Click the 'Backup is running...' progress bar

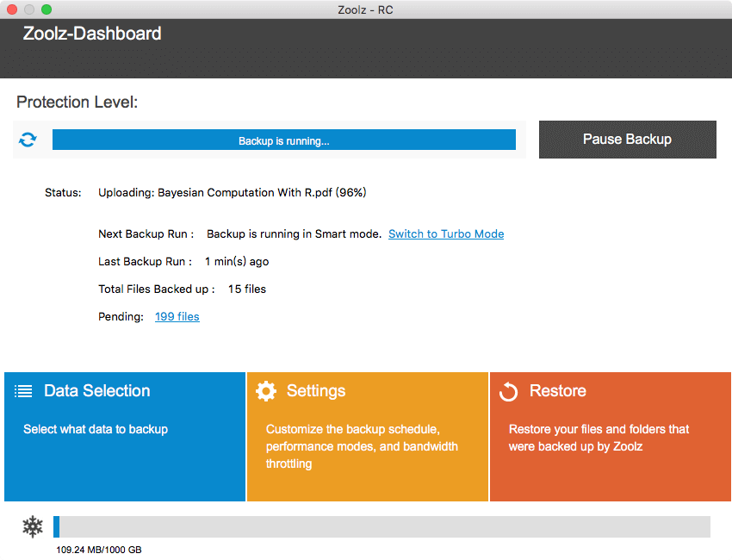284,140
